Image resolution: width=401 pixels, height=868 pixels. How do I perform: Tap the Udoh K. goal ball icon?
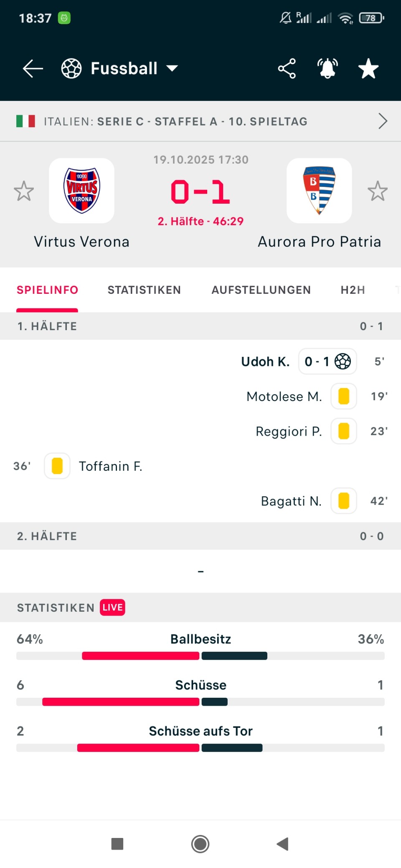[343, 361]
